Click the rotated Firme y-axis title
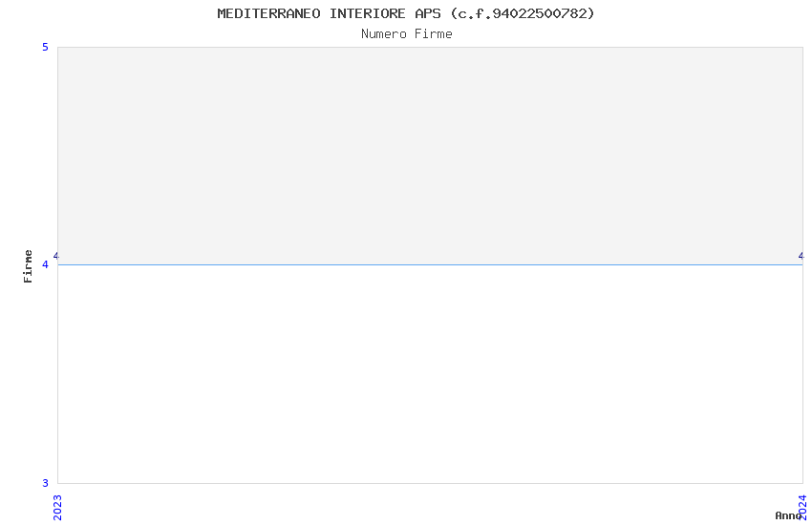 click(28, 266)
